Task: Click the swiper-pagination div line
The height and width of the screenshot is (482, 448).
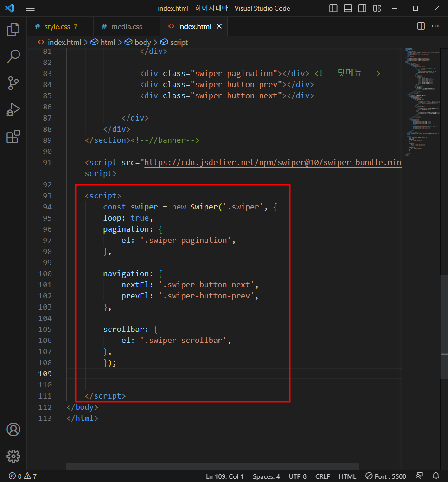Action: (x=260, y=73)
